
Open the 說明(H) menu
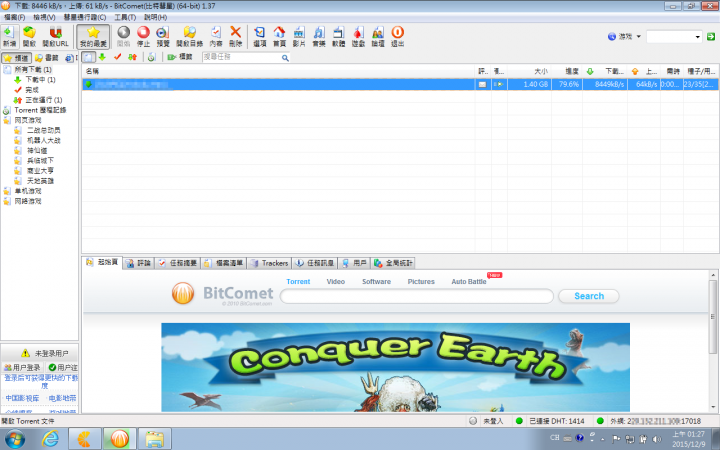click(155, 17)
